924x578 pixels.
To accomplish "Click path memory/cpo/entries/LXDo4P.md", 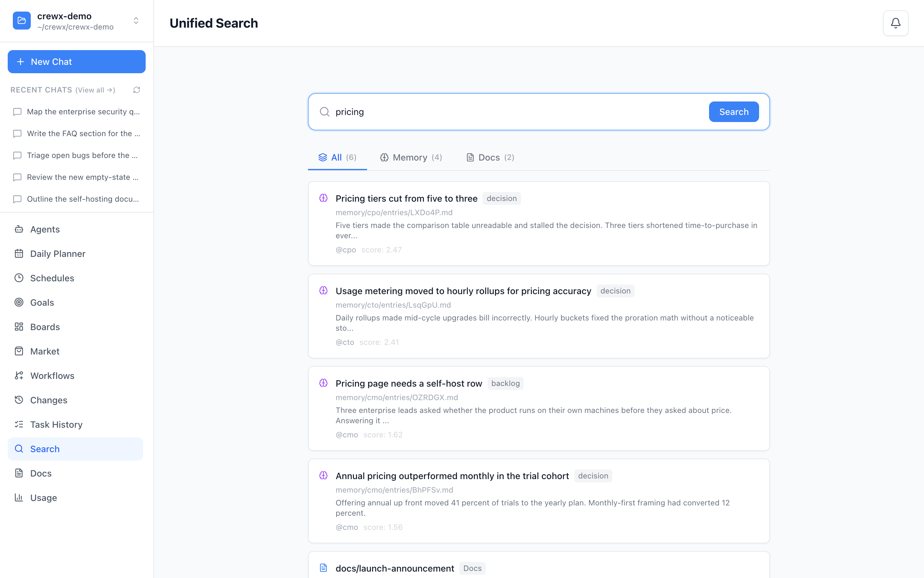I will (x=394, y=213).
